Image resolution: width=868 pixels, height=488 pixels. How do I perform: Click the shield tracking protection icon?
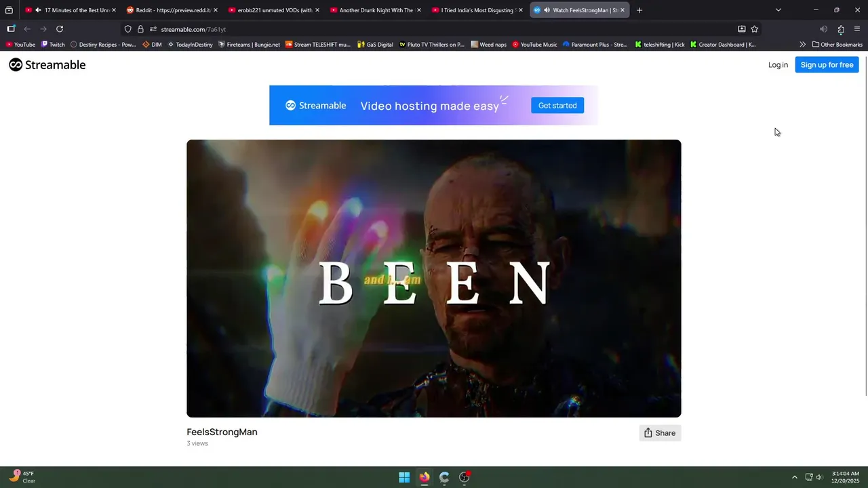coord(127,29)
